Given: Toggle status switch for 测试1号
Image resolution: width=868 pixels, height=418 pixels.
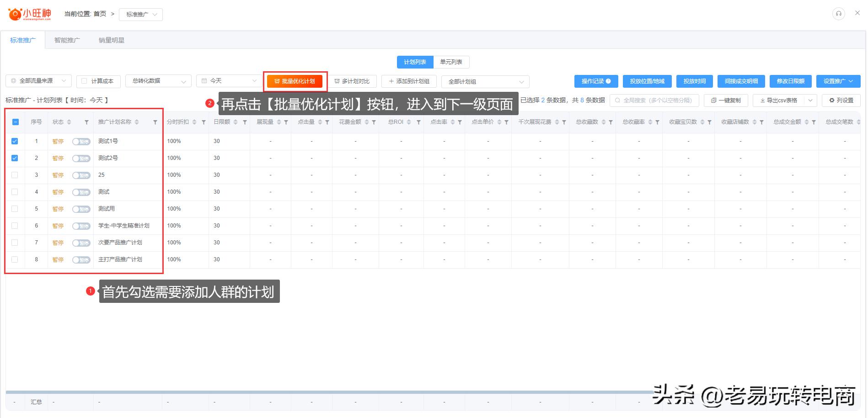Looking at the screenshot, I should point(81,142).
